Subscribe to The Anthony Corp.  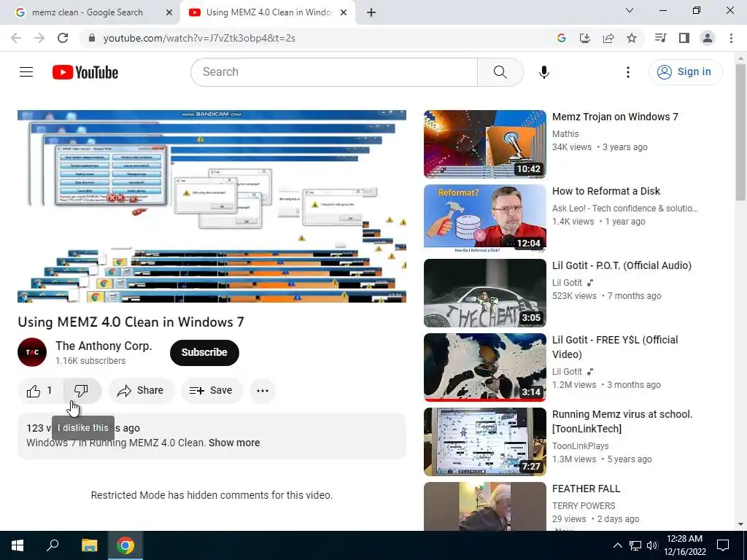[204, 352]
